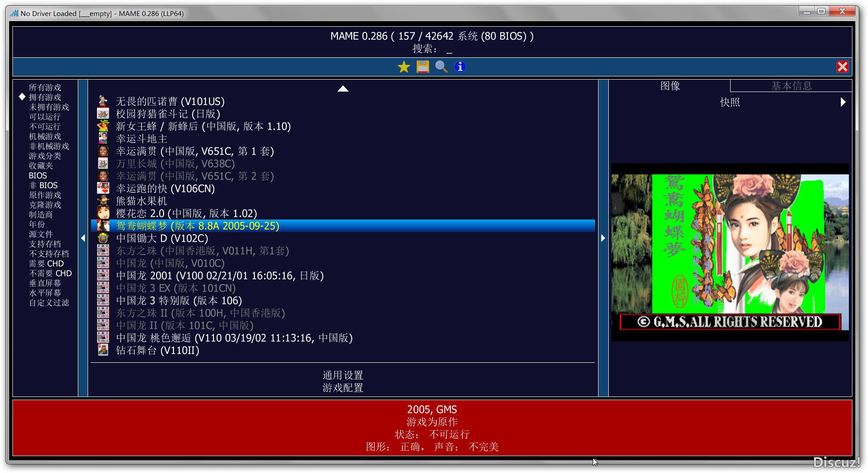Click the icon beside 钻石舞台 (V110II)
This screenshot has height=473, width=868.
pyautogui.click(x=103, y=350)
